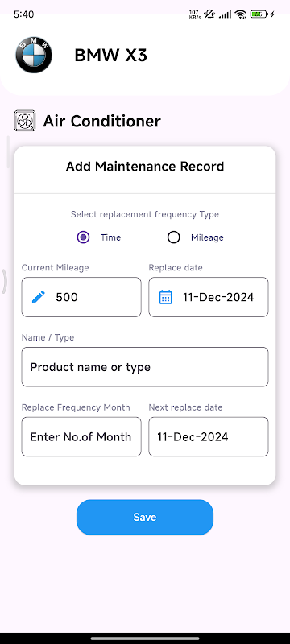Click the Enter No.of Month field
The width and height of the screenshot is (290, 644).
(81, 436)
